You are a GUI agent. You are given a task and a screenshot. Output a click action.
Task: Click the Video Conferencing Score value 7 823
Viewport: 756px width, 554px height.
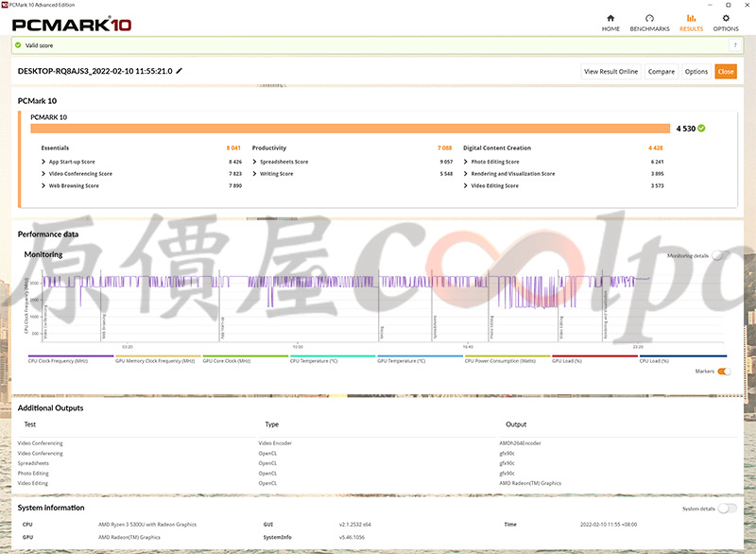click(x=235, y=174)
